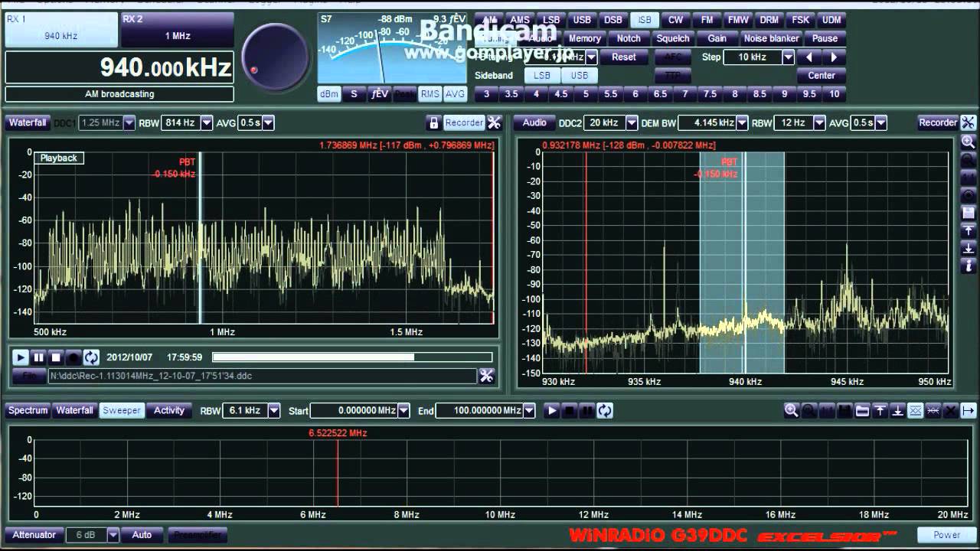Open the Attenuator level dropdown
Screen dimensions: 980x551
(113, 535)
